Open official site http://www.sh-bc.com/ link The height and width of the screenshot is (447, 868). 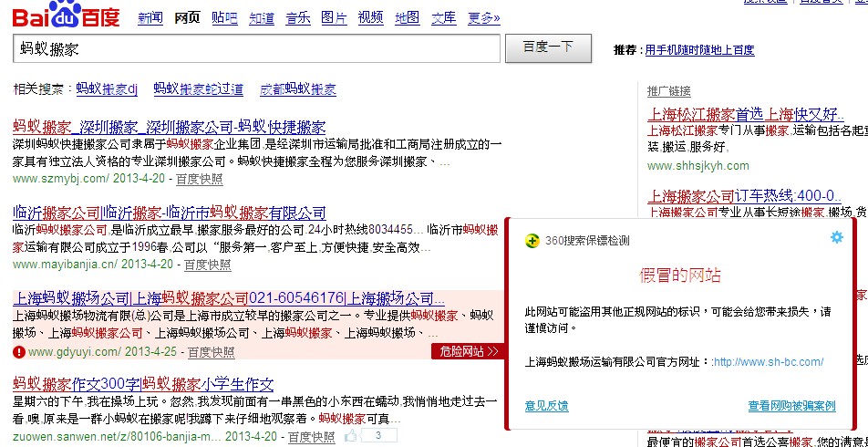pos(769,362)
